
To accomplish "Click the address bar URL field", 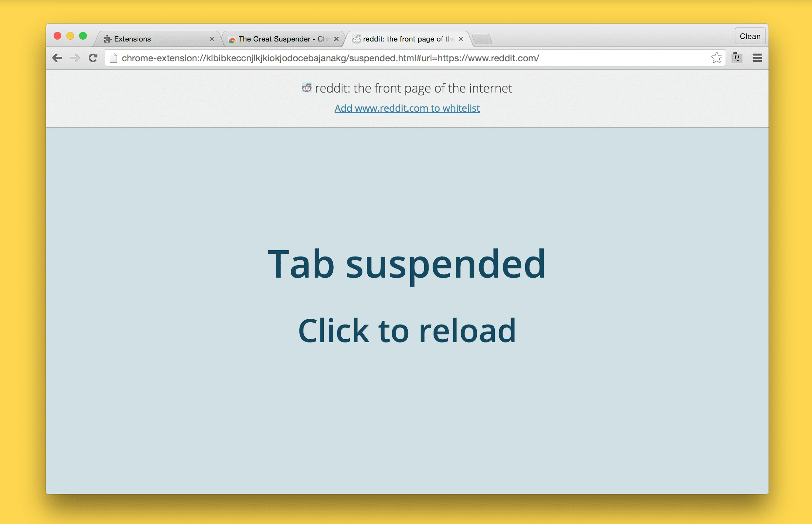I will tap(405, 57).
